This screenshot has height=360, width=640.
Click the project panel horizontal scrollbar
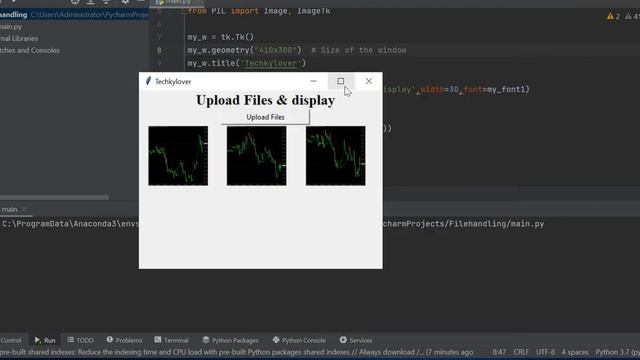[54, 198]
